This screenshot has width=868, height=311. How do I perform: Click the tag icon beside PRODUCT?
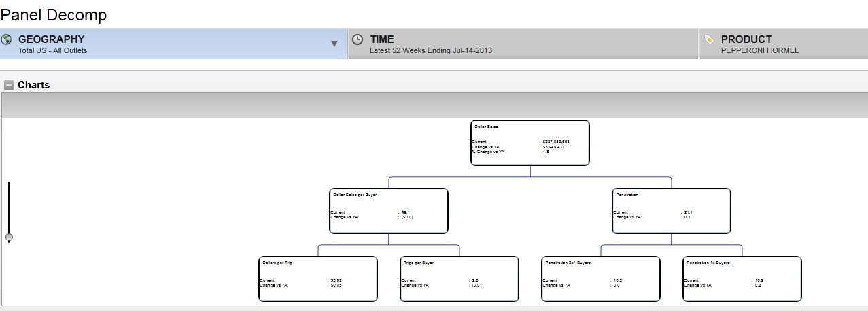pos(709,40)
